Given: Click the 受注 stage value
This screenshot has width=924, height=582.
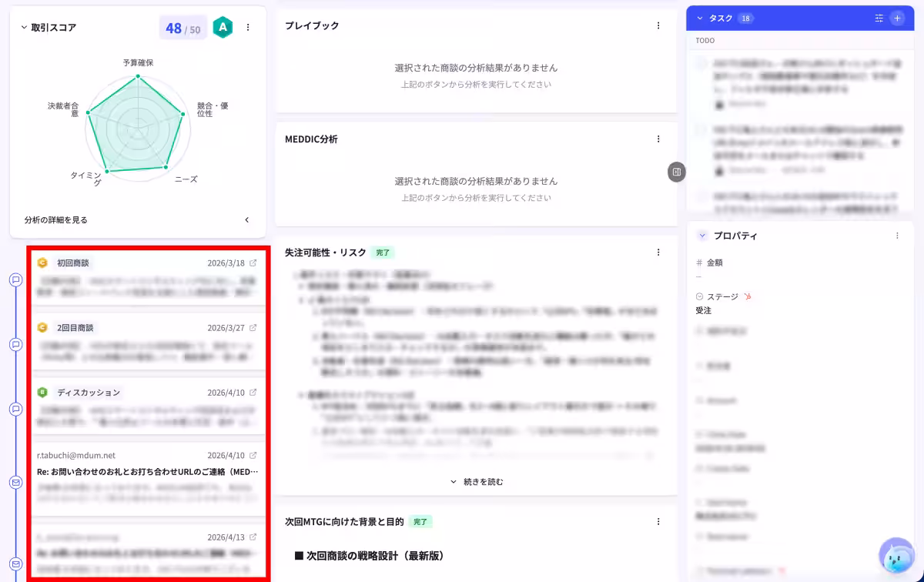Looking at the screenshot, I should pos(704,311).
